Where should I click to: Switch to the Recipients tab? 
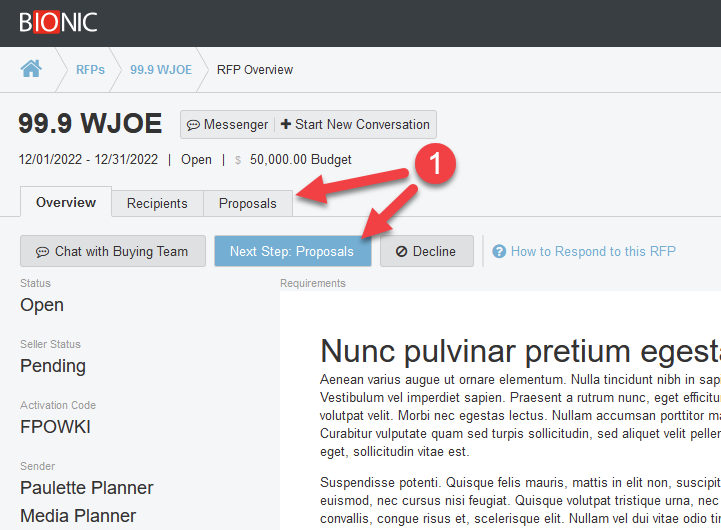point(157,203)
